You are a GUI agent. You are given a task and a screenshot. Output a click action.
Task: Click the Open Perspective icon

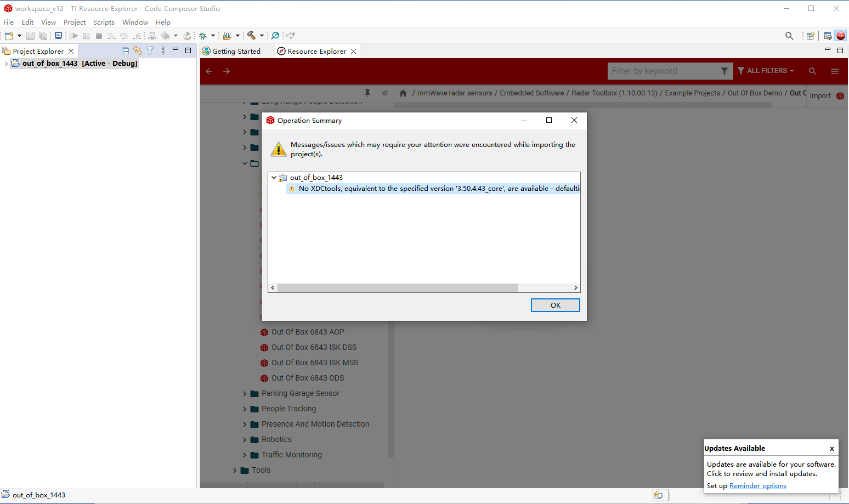(810, 36)
